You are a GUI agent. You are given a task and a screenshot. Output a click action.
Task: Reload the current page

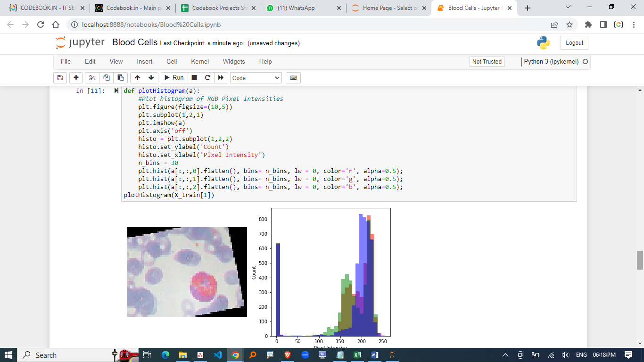click(x=41, y=25)
